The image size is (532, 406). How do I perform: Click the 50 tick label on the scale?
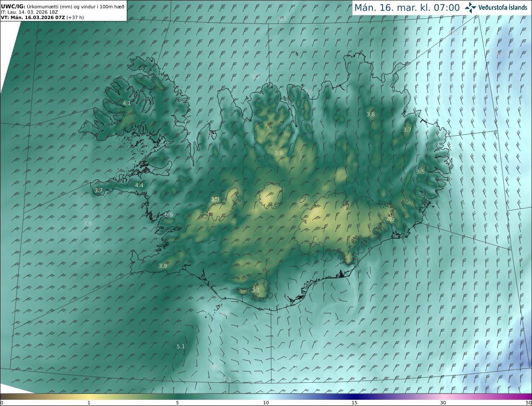(x=529, y=403)
